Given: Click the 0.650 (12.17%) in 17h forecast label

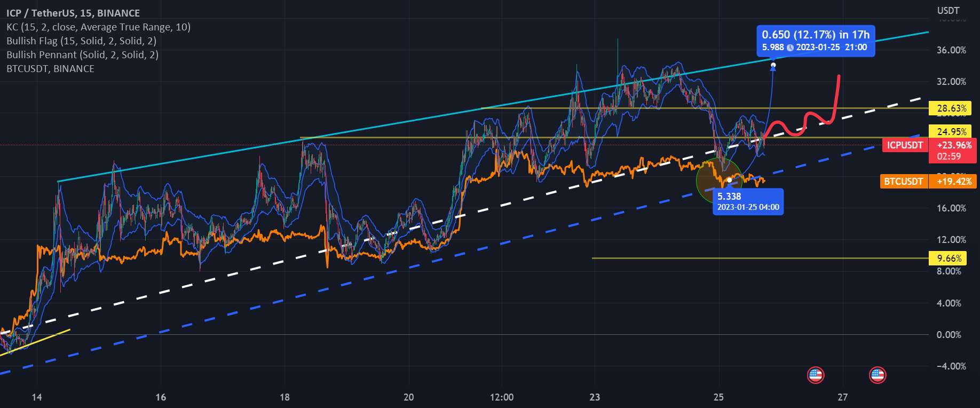Looking at the screenshot, I should pyautogui.click(x=816, y=41).
